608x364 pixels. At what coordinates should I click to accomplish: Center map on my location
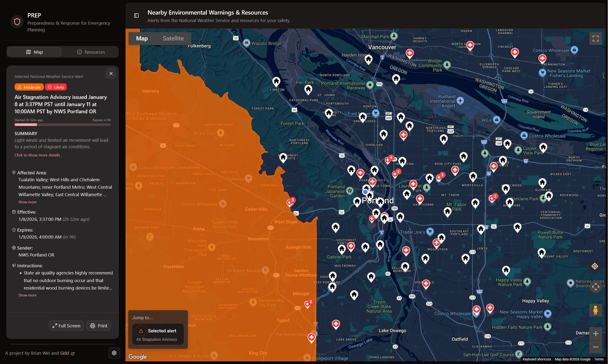[595, 266]
